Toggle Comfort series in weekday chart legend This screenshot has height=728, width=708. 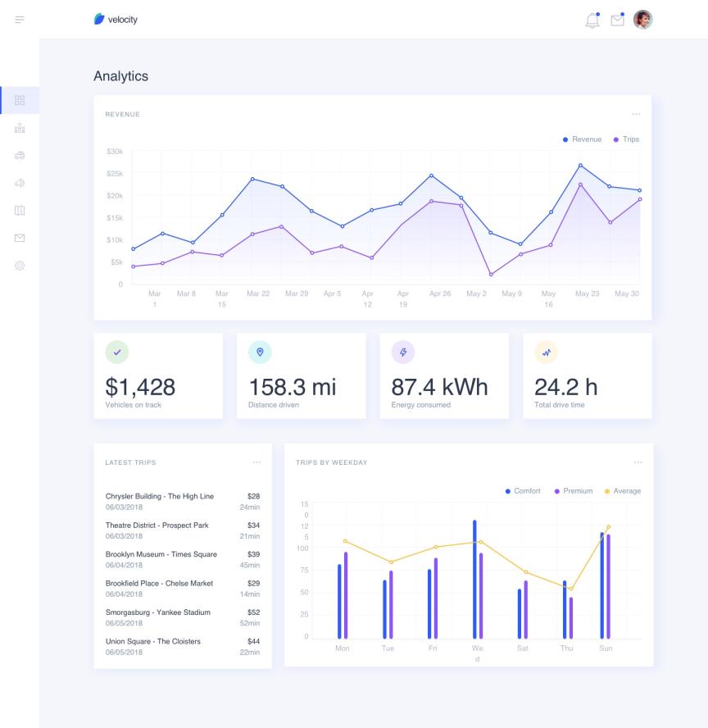tap(523, 491)
